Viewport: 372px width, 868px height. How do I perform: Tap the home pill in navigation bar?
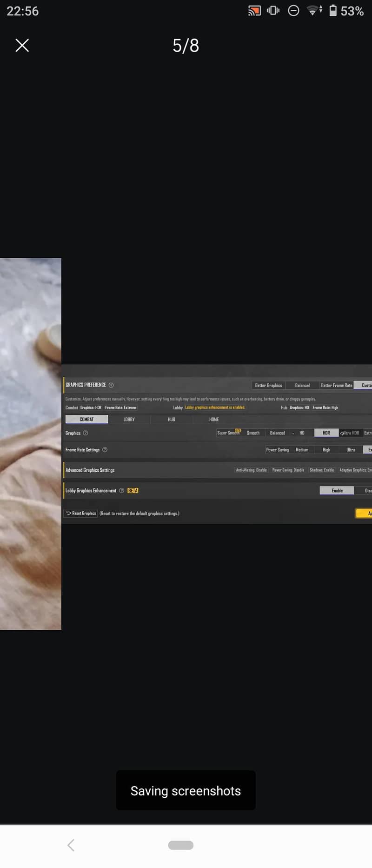tap(181, 845)
